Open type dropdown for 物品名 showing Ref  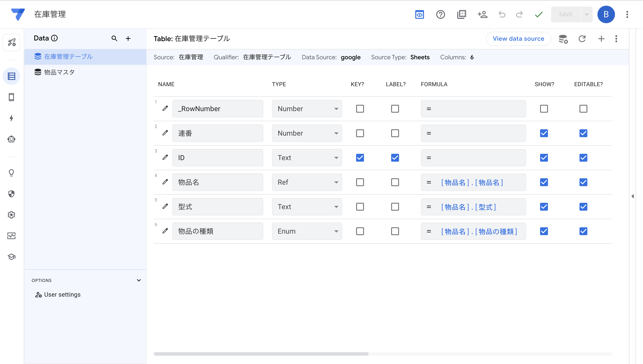307,182
